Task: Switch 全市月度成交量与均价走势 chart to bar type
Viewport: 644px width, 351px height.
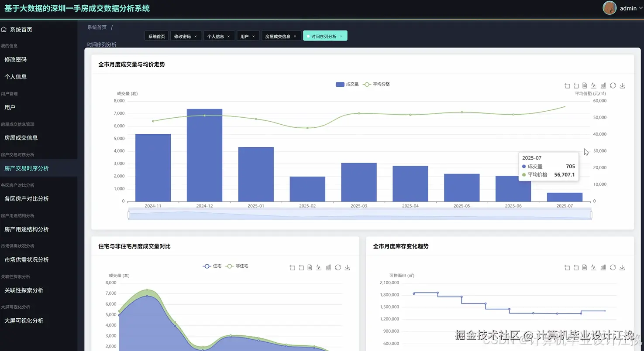Action: click(603, 86)
